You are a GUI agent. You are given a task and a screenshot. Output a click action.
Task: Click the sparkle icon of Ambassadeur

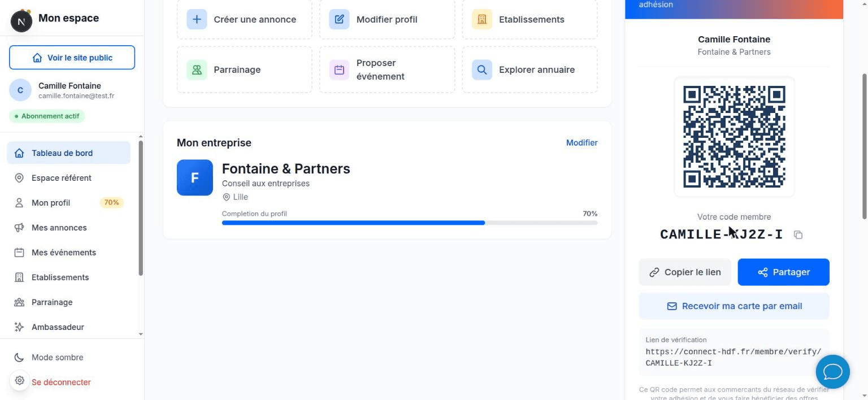(x=19, y=327)
